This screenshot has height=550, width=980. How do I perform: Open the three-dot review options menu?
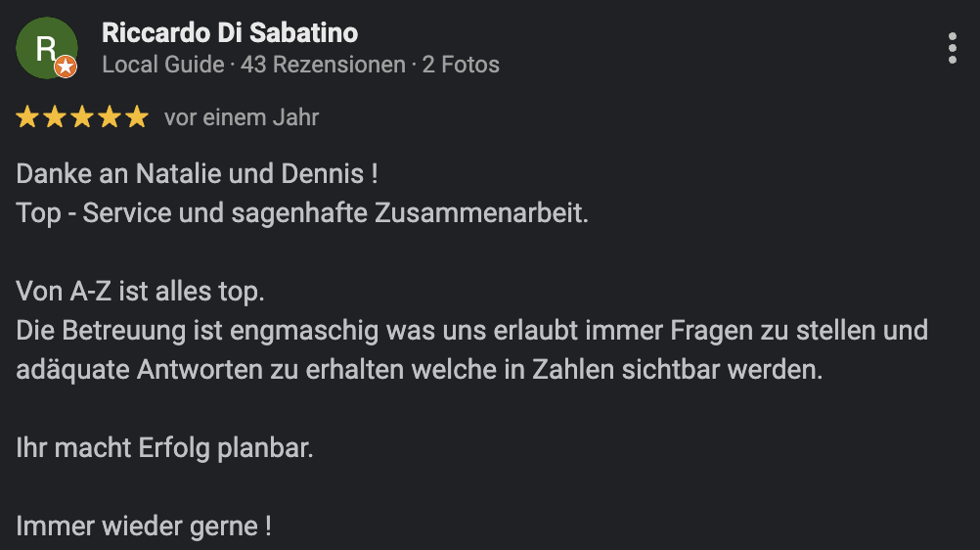coord(953,48)
